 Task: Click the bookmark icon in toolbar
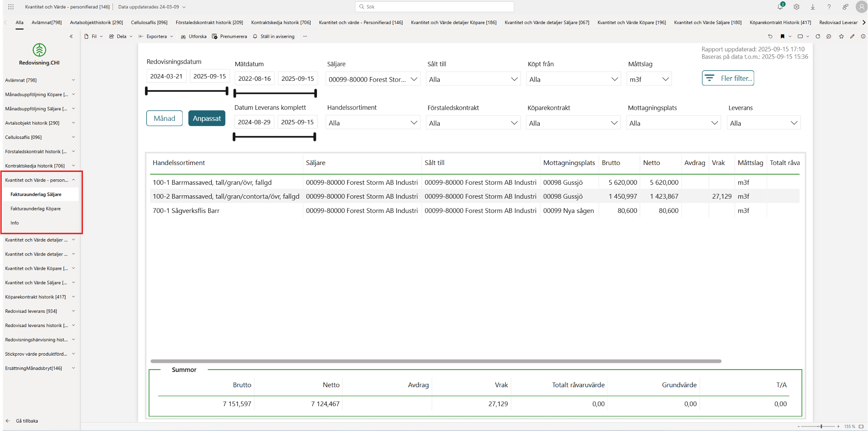pos(782,37)
